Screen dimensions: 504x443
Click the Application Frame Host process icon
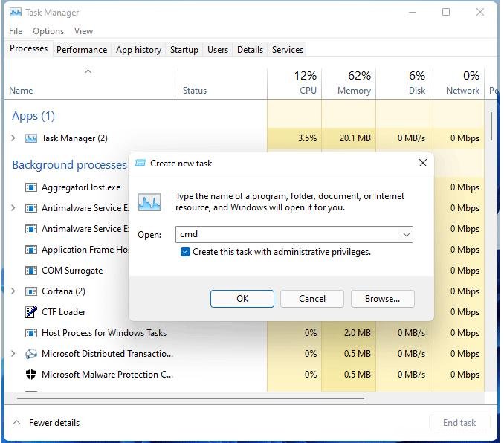pos(31,250)
